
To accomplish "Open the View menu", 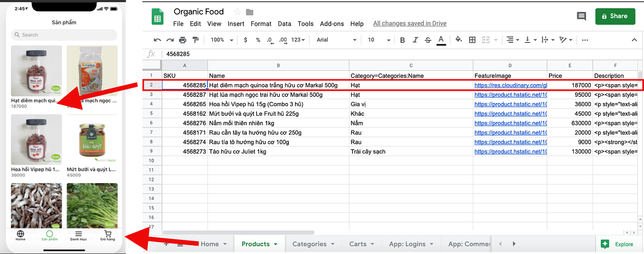I will coord(214,24).
